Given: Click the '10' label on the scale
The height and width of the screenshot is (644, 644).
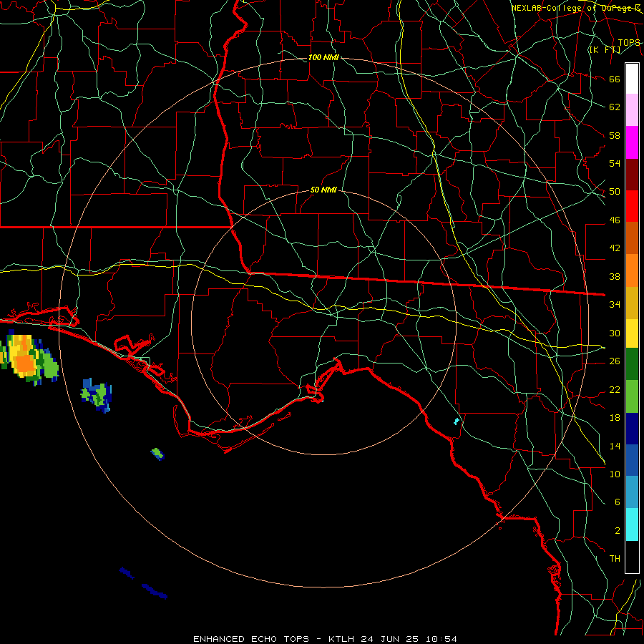Looking at the screenshot, I should coord(615,474).
